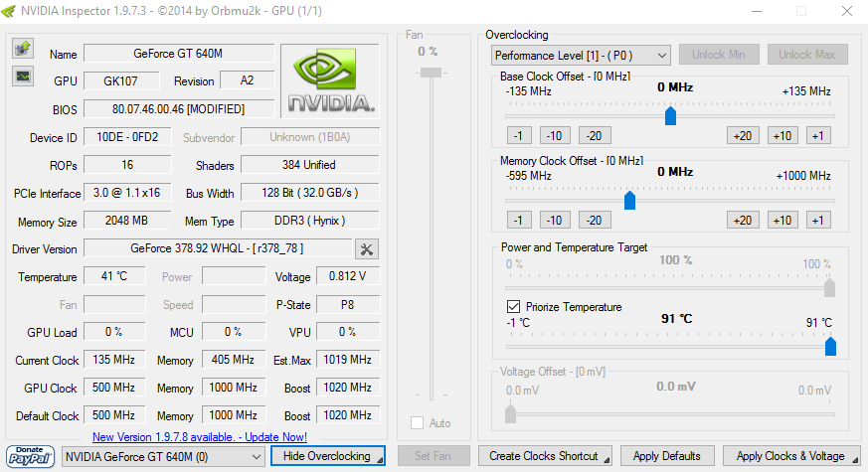Click +10 under Base Clock Offset
This screenshot has height=472, width=868.
point(782,135)
